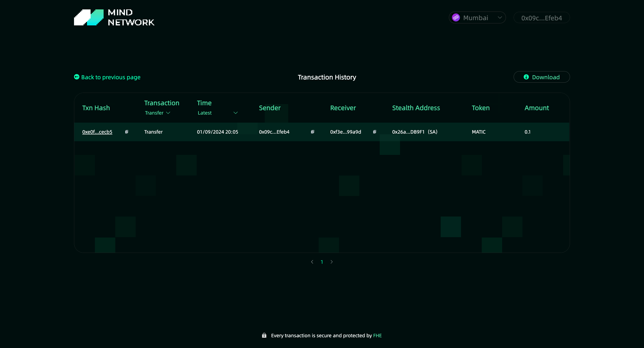Click the stealth address 0x26a...DB9F1
The image size is (644, 348).
[408, 132]
